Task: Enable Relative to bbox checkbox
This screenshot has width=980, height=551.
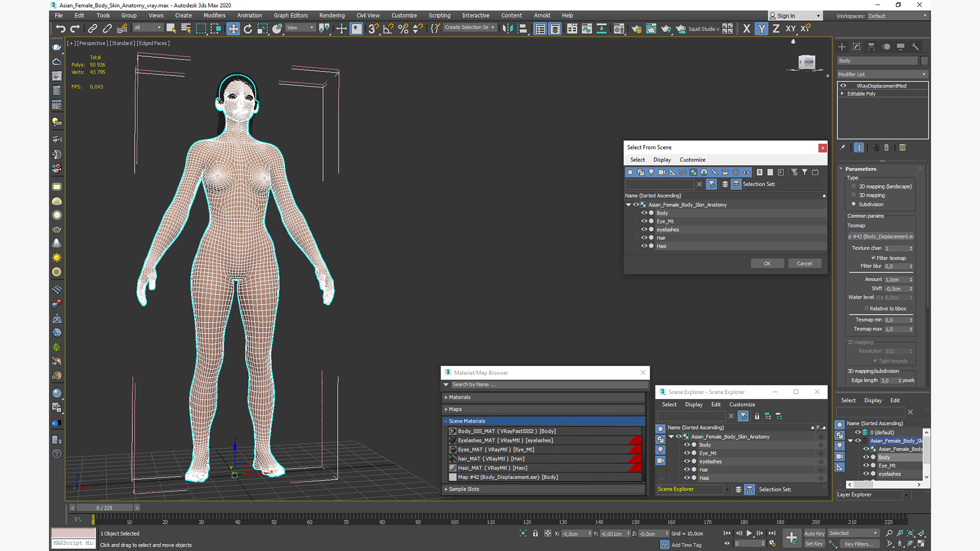Action: [867, 309]
